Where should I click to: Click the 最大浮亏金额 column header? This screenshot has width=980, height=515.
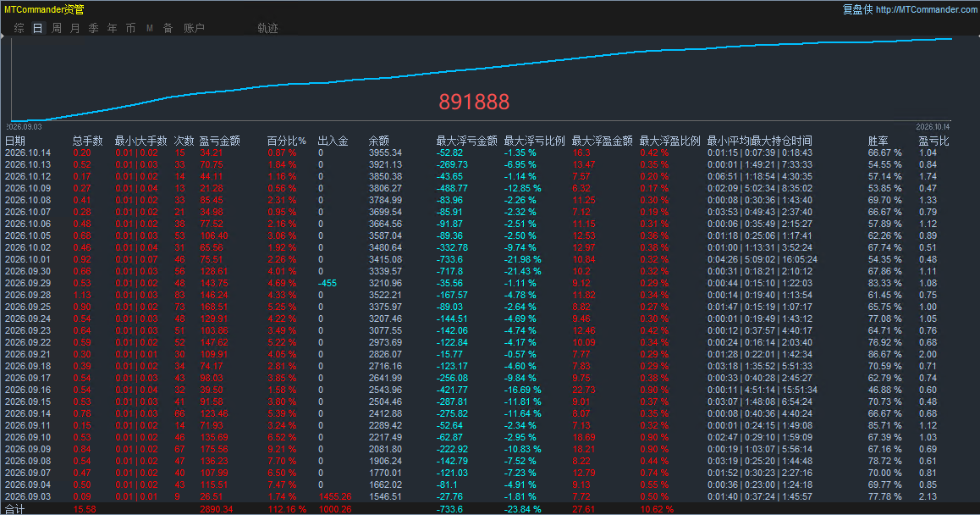tap(467, 141)
